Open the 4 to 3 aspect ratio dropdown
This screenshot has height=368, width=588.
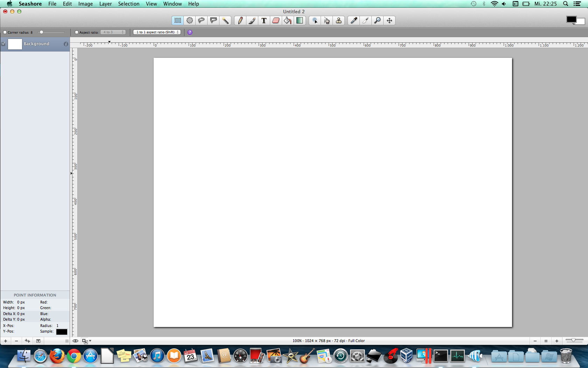[113, 32]
